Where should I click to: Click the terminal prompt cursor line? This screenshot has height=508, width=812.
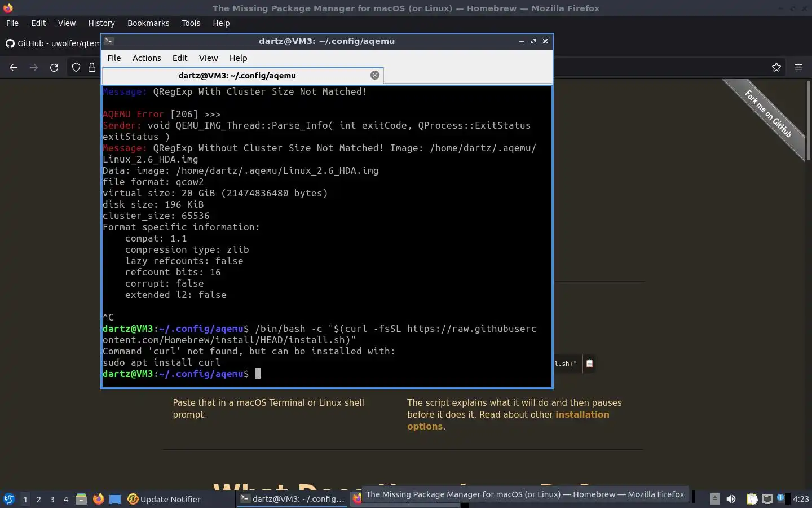click(x=182, y=374)
